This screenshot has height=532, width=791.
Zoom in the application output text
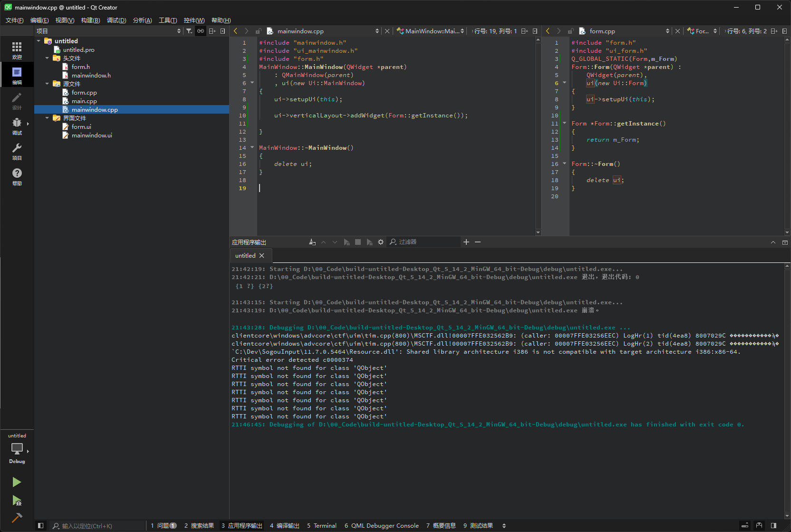tap(466, 242)
